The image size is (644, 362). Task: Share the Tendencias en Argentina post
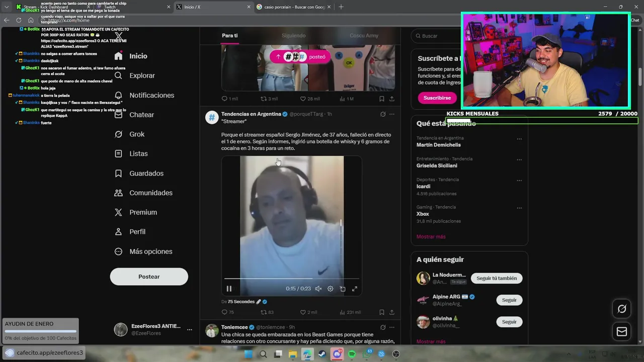coord(392,312)
